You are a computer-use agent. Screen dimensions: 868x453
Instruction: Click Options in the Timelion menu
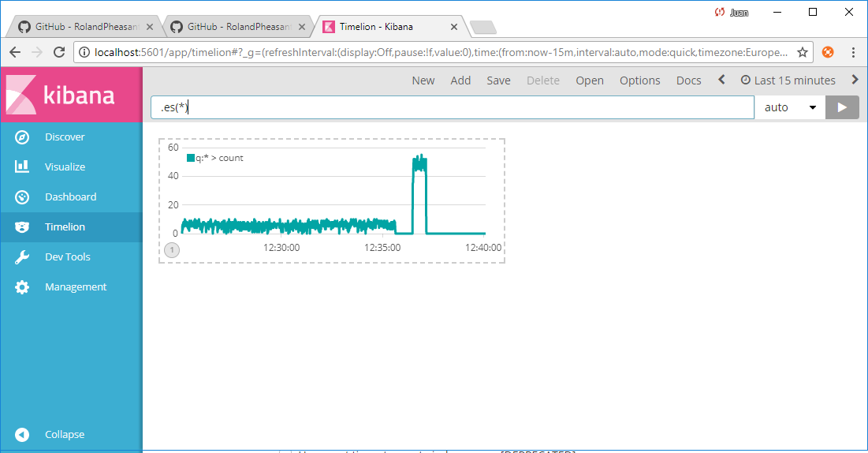(640, 80)
